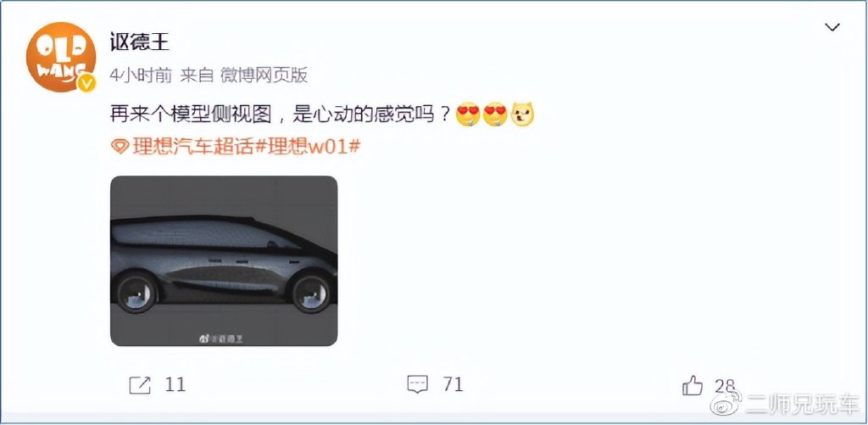
Task: Click the repost share icon
Action: click(x=140, y=384)
